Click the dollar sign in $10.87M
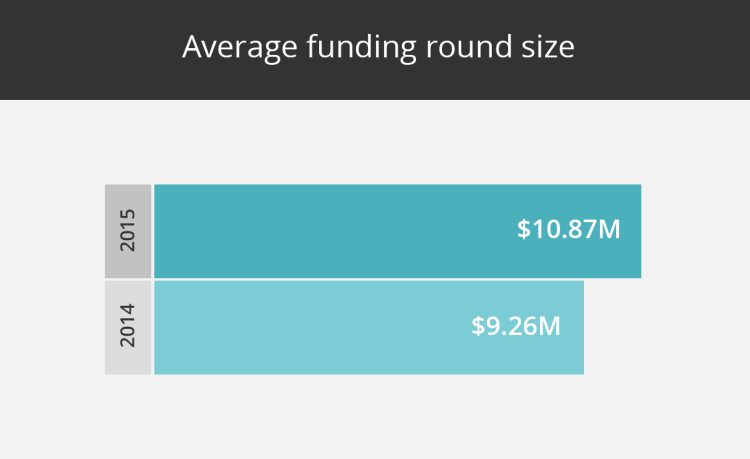750x459 pixels. [524, 230]
